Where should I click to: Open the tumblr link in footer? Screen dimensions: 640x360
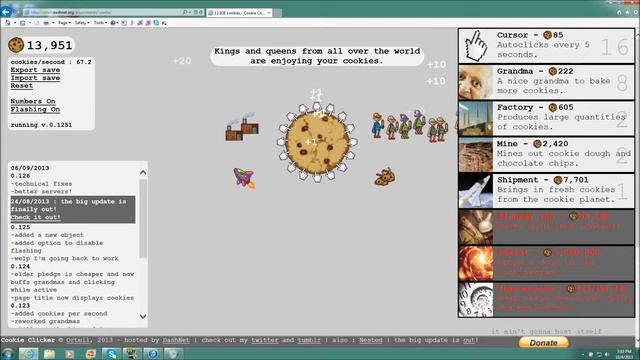[x=309, y=340]
